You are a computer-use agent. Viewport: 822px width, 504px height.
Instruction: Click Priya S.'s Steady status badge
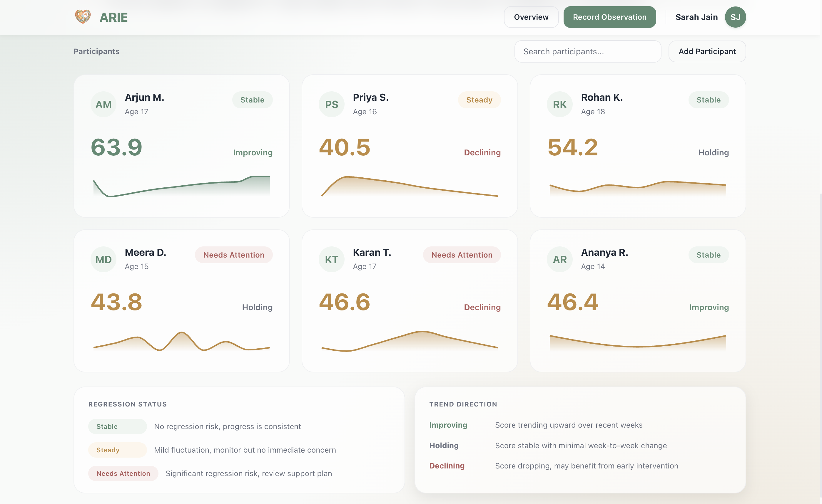coord(479,100)
